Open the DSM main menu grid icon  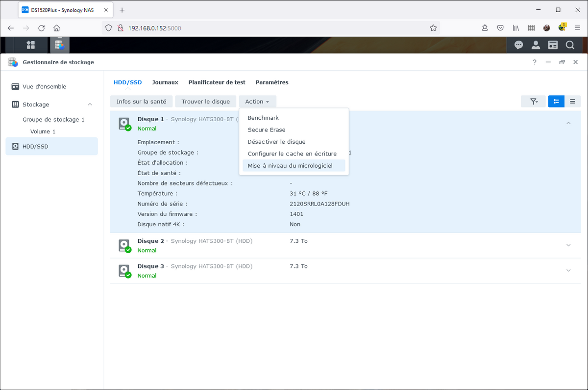(30, 45)
